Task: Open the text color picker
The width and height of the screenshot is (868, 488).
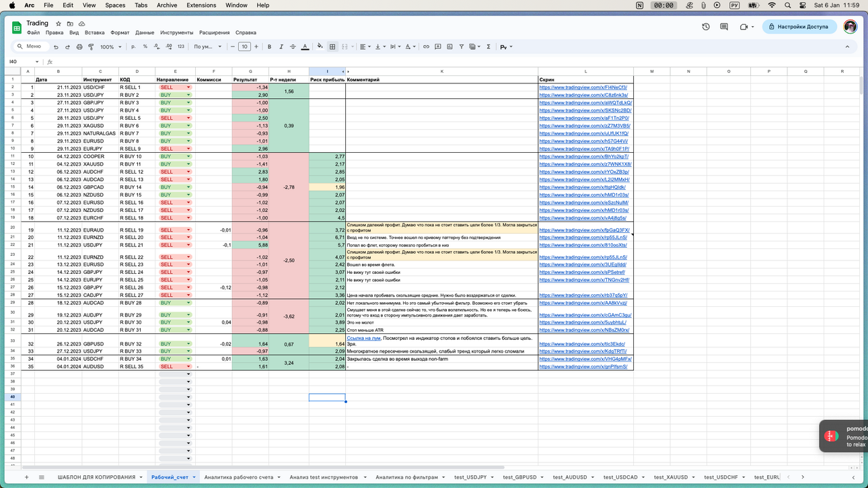Action: (305, 47)
